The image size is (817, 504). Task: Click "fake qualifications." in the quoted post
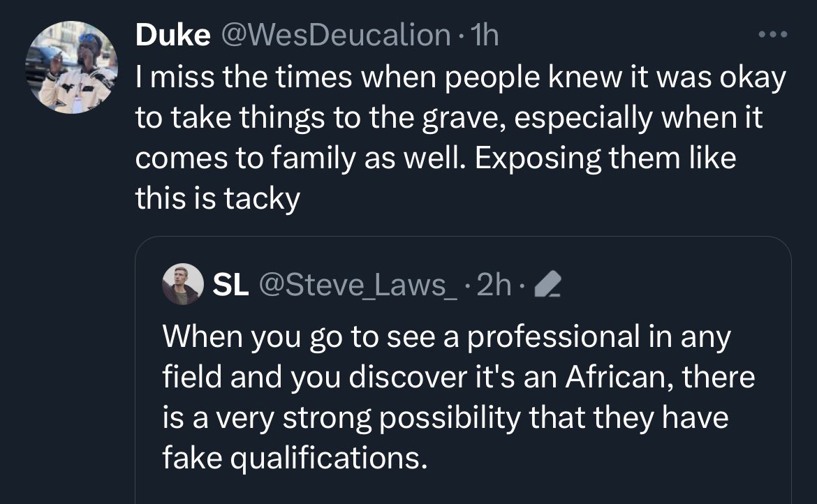(x=293, y=457)
